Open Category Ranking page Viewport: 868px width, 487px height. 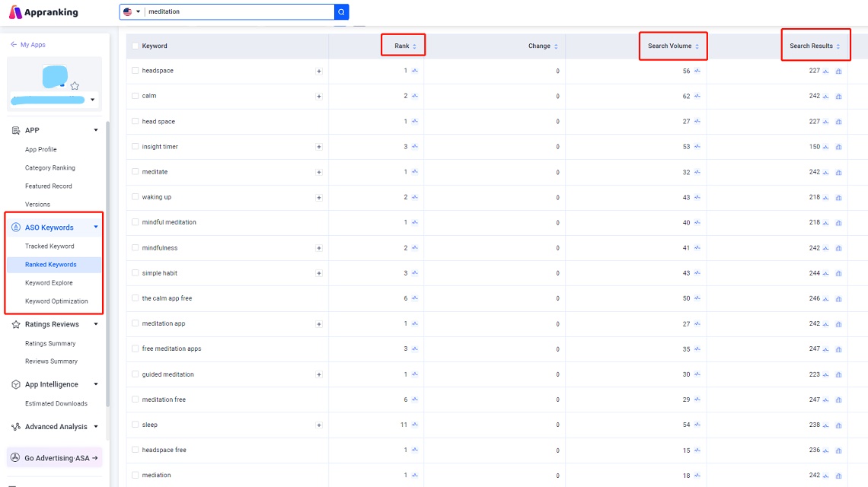(49, 167)
